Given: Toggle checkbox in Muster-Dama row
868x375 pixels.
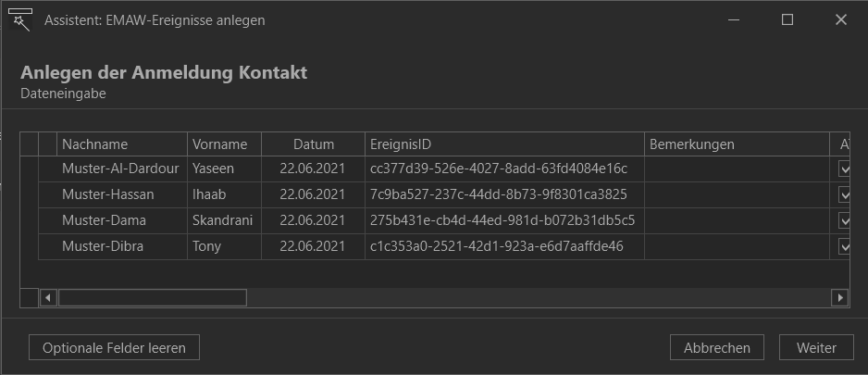Looking at the screenshot, I should 844,221.
